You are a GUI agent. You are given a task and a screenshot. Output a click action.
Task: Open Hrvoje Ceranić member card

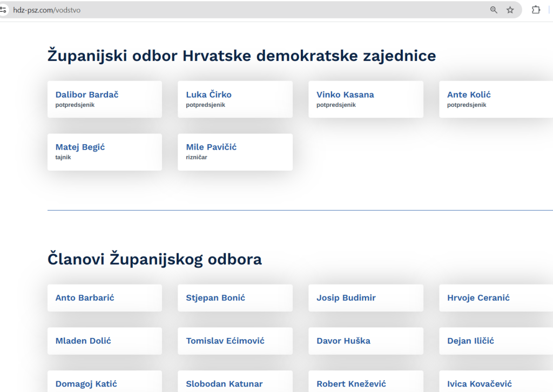pyautogui.click(x=496, y=298)
